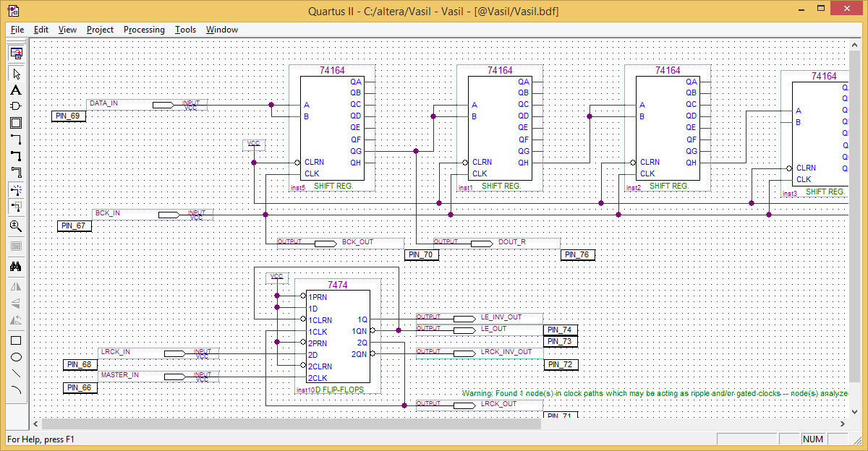The width and height of the screenshot is (868, 451).
Task: Select the PIN_66 assignment label
Action: [80, 387]
